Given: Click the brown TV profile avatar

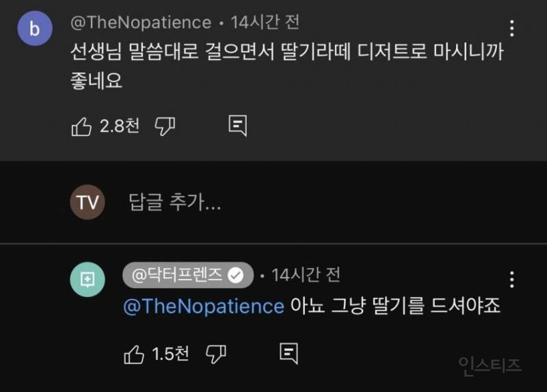Looking at the screenshot, I should pos(88,202).
